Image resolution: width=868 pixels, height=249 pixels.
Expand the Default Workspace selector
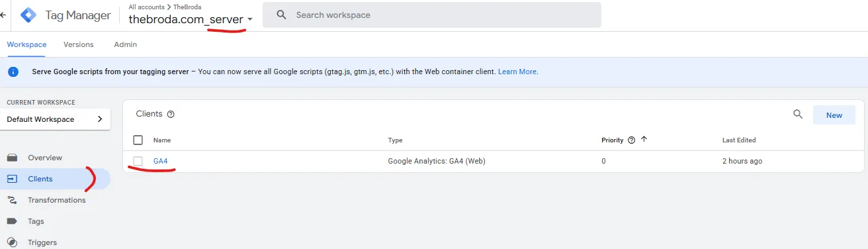(x=56, y=119)
